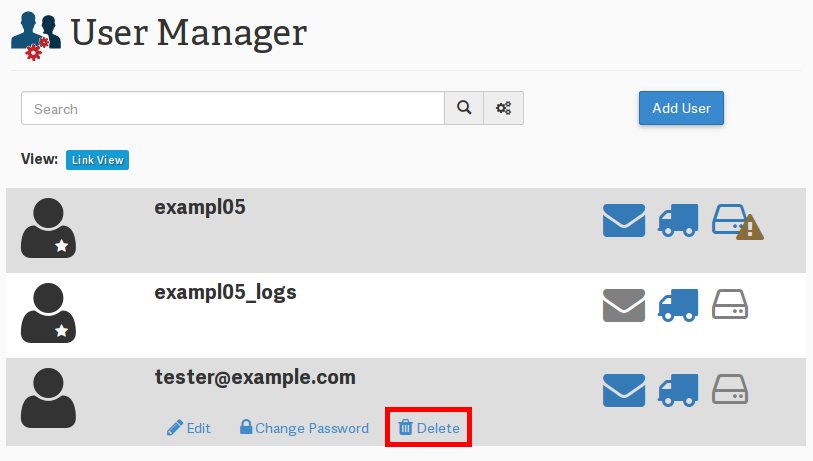813x461 pixels.
Task: Click the email icon for exampl05
Action: coord(623,220)
